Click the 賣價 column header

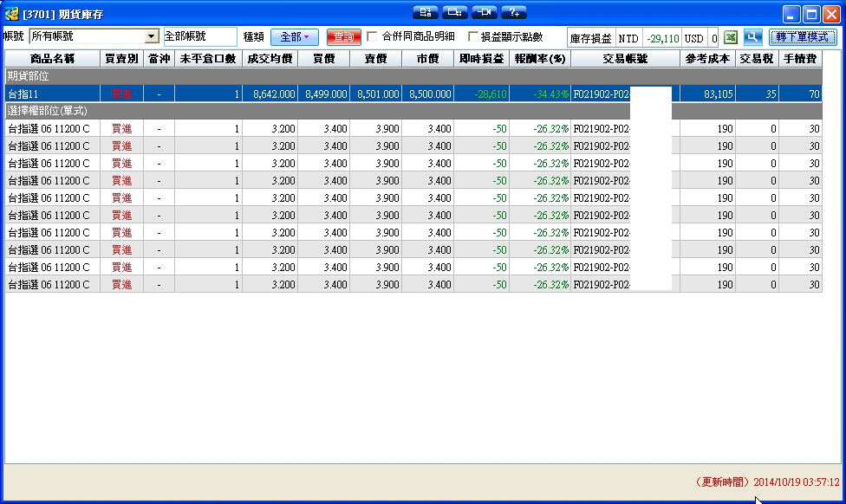point(375,59)
